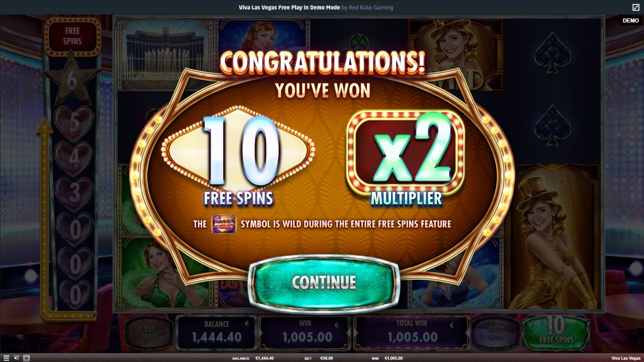Click the DEMO label badge
This screenshot has height=362, width=644.
point(631,21)
